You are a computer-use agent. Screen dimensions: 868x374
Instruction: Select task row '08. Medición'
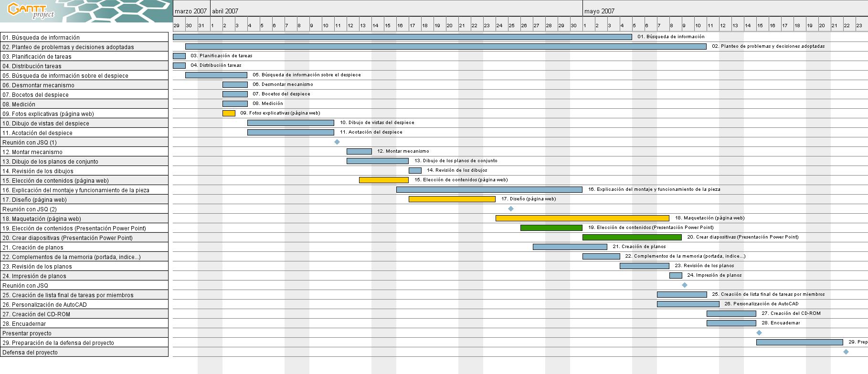click(x=84, y=104)
